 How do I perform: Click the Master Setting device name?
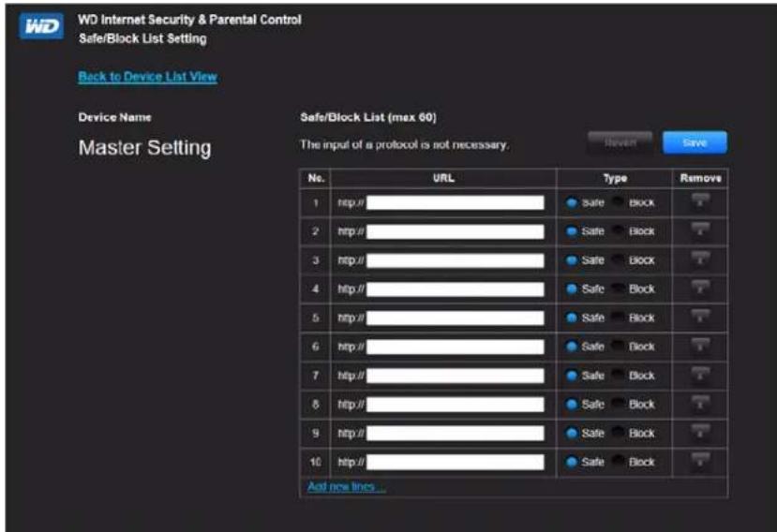point(144,148)
